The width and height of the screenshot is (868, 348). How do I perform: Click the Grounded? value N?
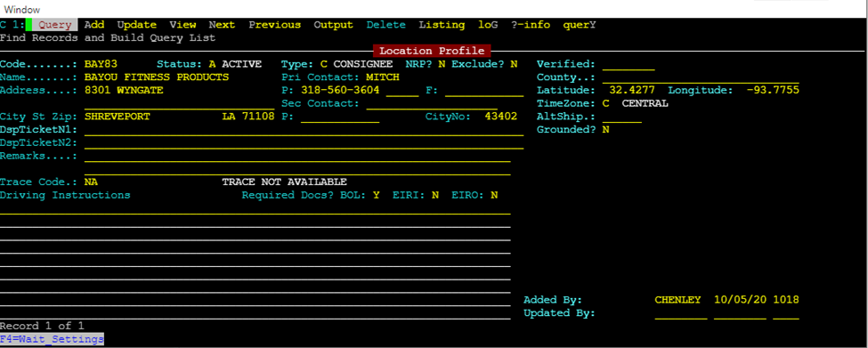(x=605, y=129)
